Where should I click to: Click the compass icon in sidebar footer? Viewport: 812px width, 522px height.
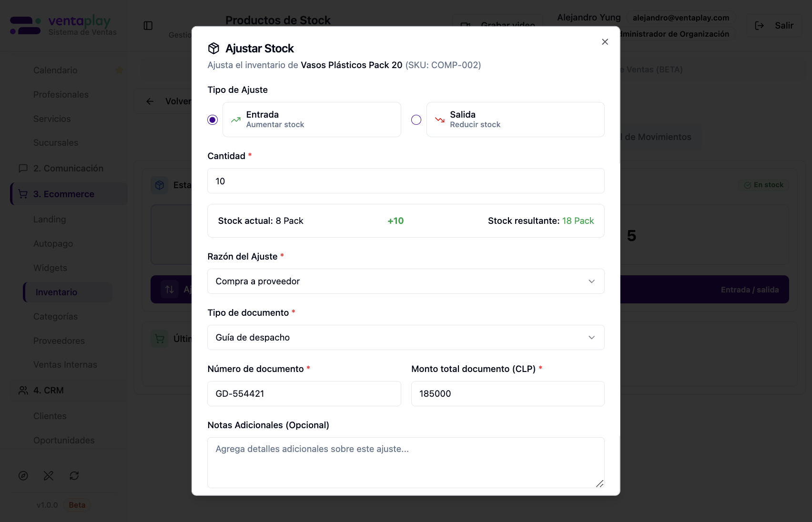coord(23,476)
